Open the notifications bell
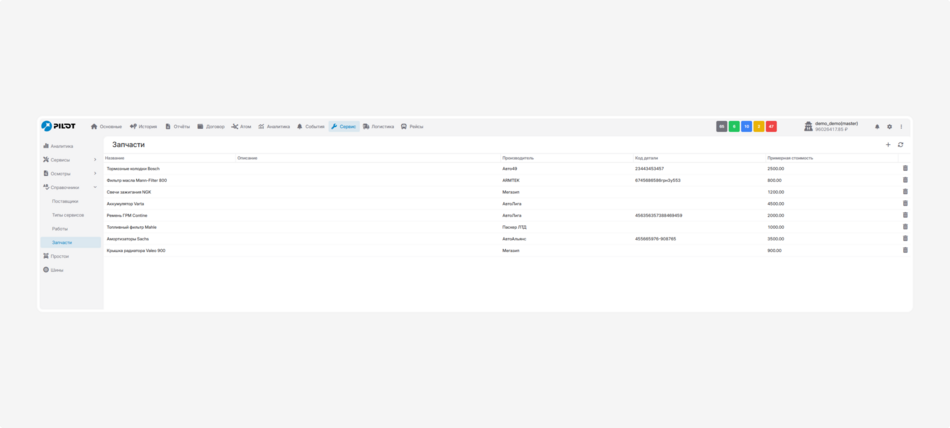The image size is (950, 428). 877,127
